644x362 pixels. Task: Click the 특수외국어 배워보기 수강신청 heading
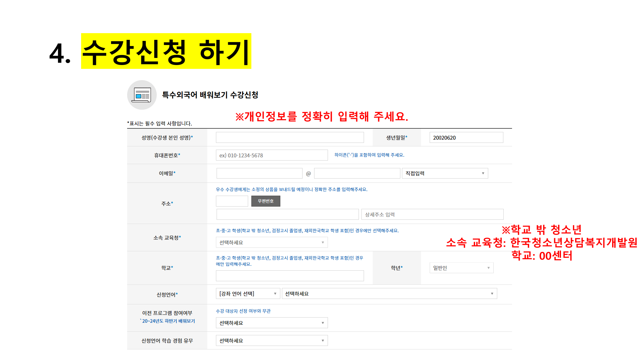tap(210, 95)
